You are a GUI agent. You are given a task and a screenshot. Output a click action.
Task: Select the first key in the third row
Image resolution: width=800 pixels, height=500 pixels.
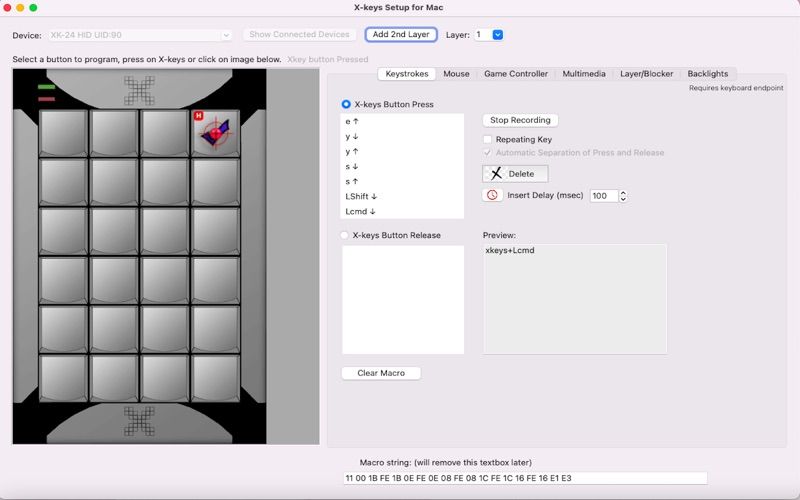[63, 231]
